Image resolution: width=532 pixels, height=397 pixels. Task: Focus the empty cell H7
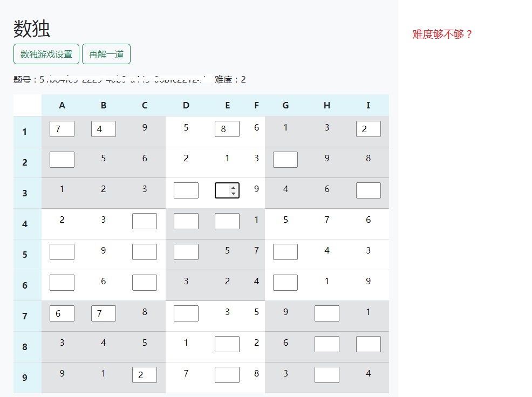click(x=327, y=313)
